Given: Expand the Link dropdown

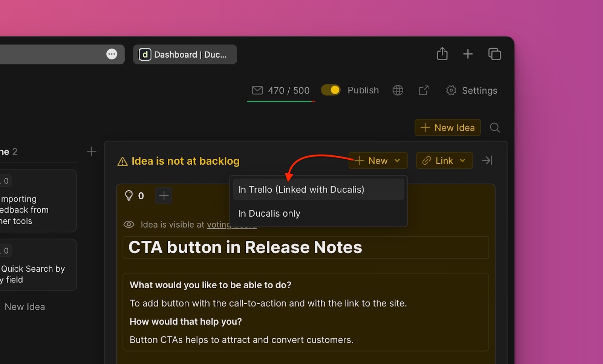Looking at the screenshot, I should pos(463,161).
